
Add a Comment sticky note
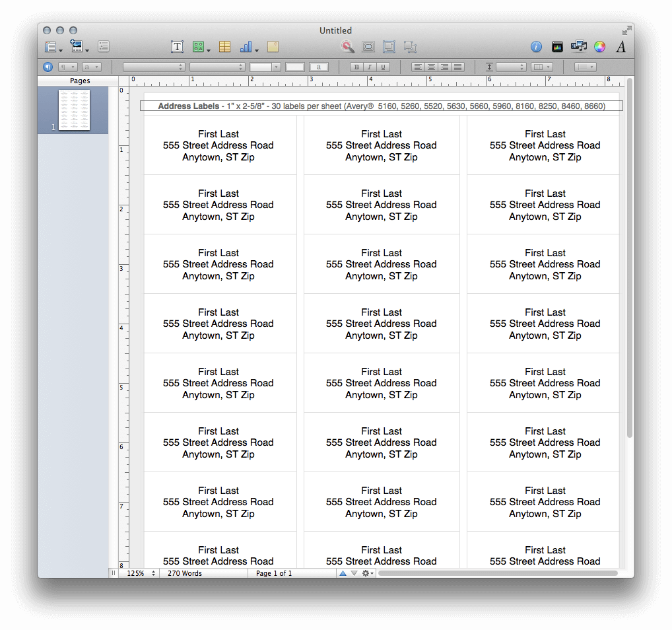pyautogui.click(x=273, y=47)
